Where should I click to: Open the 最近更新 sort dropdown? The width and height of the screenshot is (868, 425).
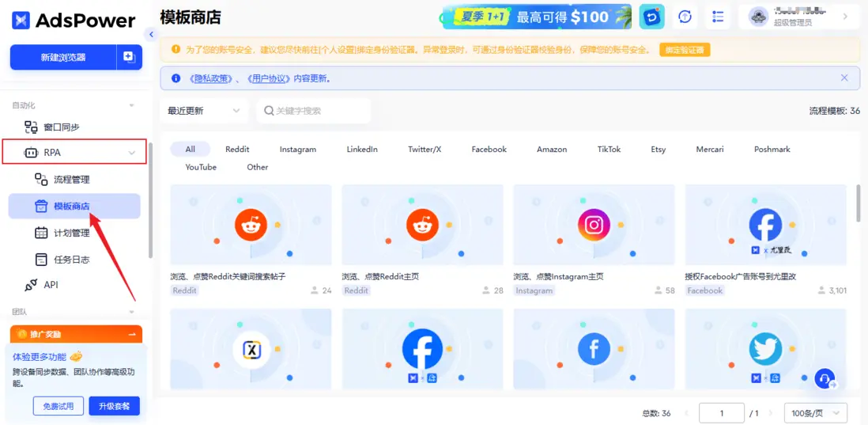pyautogui.click(x=204, y=111)
